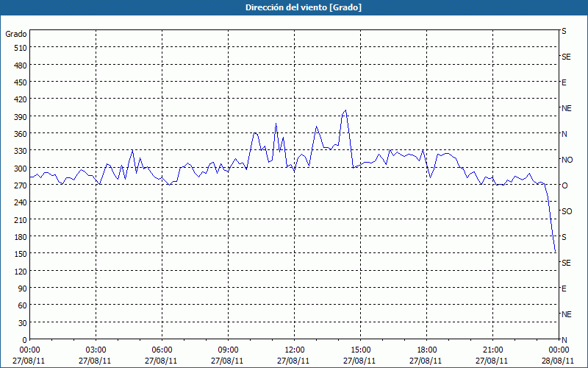Click the 09:00 time axis label
Viewport: 588px width, 368px height.
228,350
